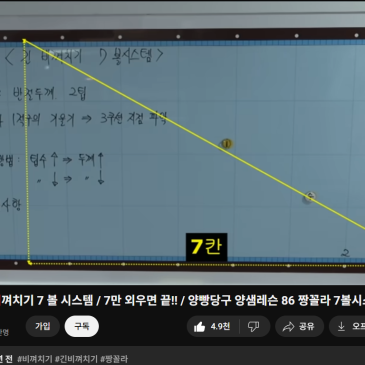Image resolution: width=365 pixels, height=365 pixels.
Task: Click the yellow number 1 ball in video
Action: pos(227,144)
